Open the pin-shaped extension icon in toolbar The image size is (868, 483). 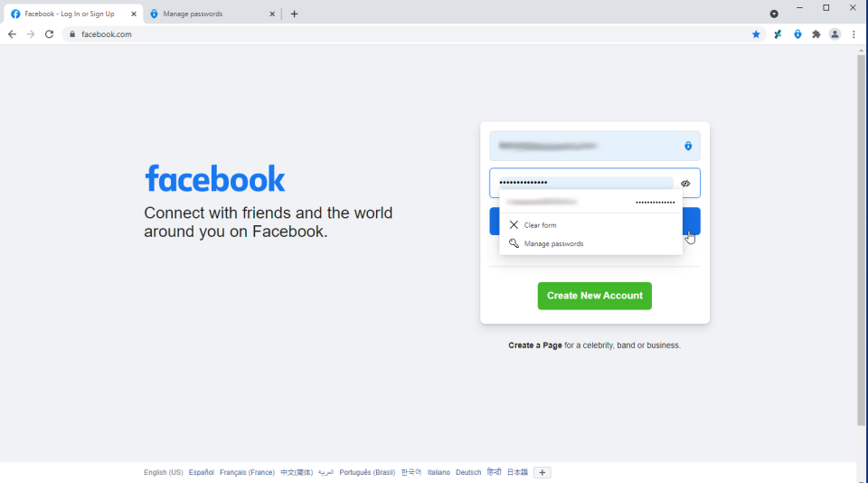[x=778, y=34]
